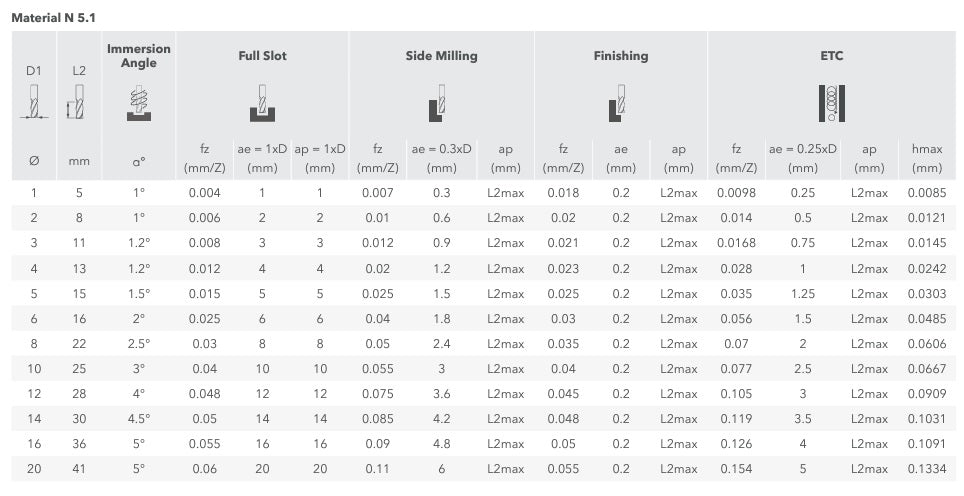Image resolution: width=964 pixels, height=496 pixels.
Task: Click the side milling fz 0.085 cell
Action: (377, 419)
